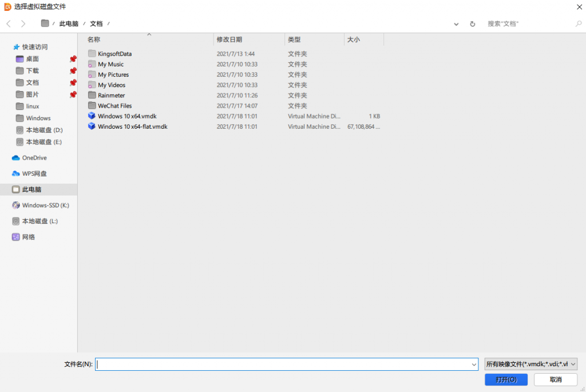Screen dimensions: 586x392
Task: Click the 本地磁盘 (E:) drive icon
Action: tap(20, 142)
